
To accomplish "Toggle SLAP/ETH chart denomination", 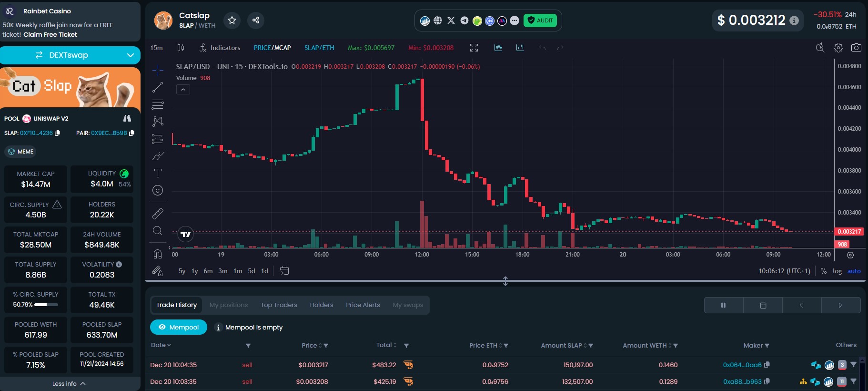I will click(319, 48).
